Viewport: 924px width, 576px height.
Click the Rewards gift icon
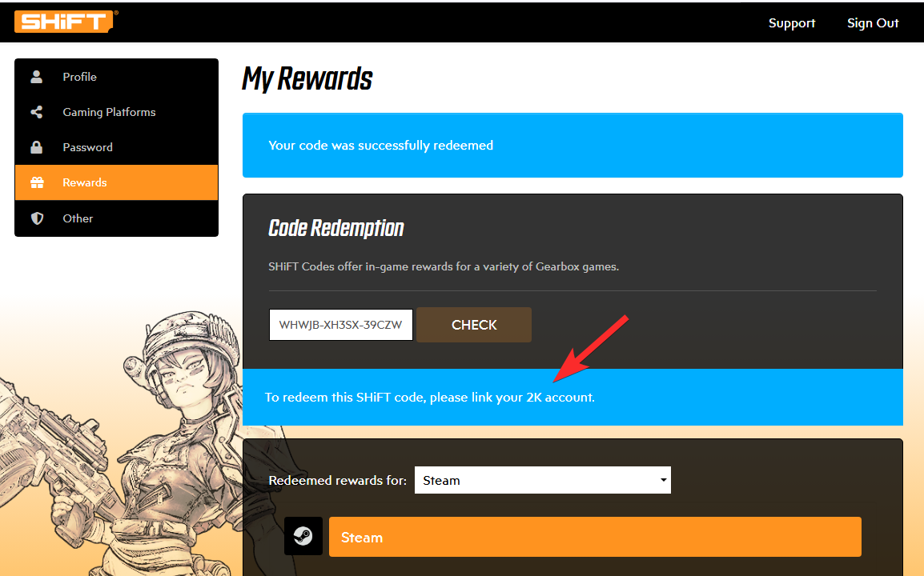37,182
